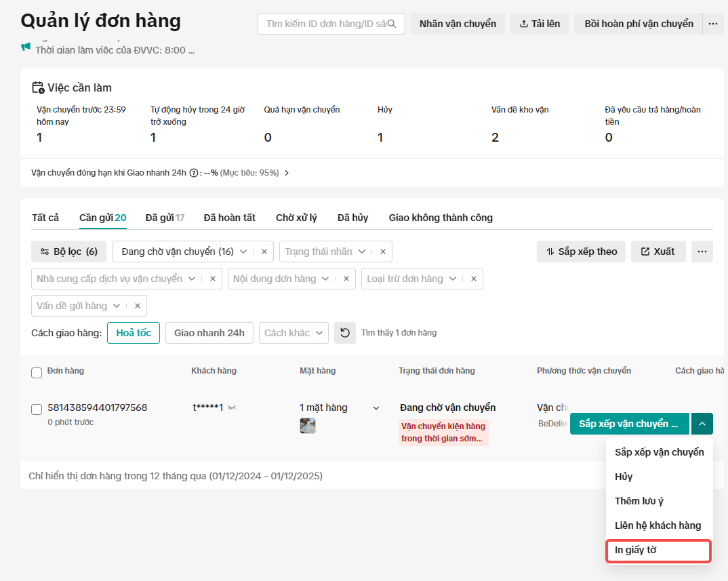Clear the Vấn đề gửi hàng filter
The image size is (728, 581).
point(137,306)
